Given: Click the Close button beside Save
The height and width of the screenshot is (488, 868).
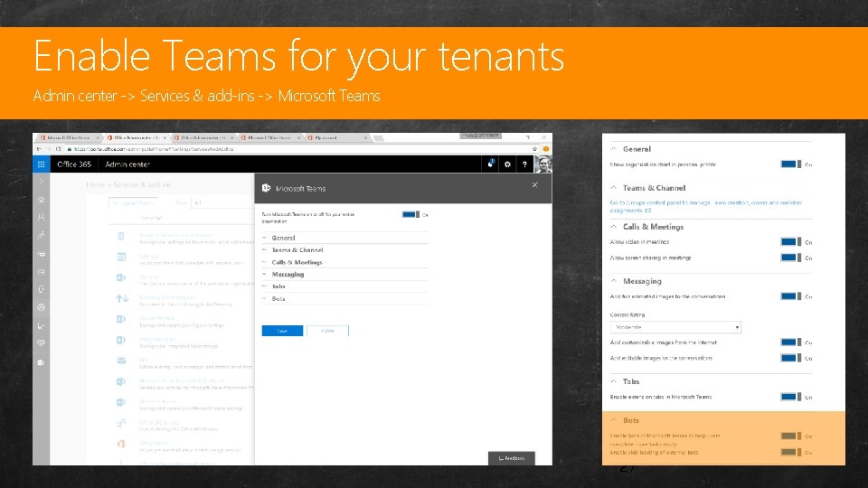Looking at the screenshot, I should point(327,331).
